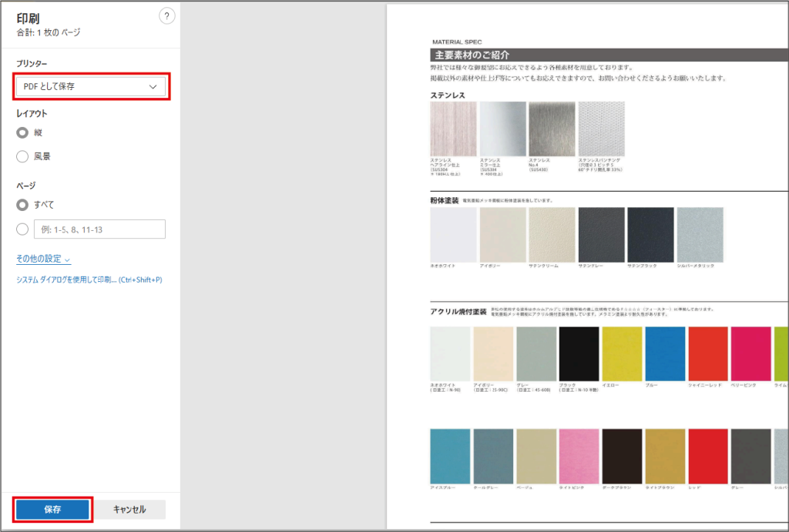The image size is (789, 532).
Task: Select the 風景 landscape layout option
Action: (22, 156)
